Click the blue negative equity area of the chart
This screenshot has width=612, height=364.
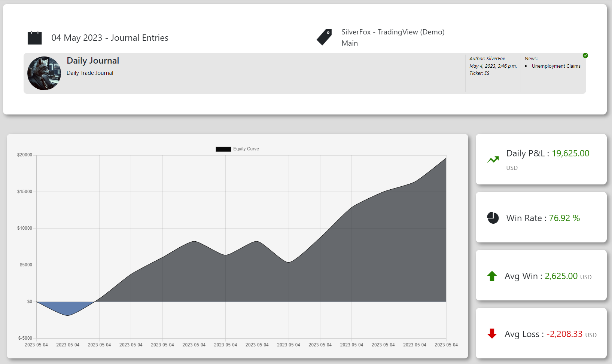tap(67, 308)
